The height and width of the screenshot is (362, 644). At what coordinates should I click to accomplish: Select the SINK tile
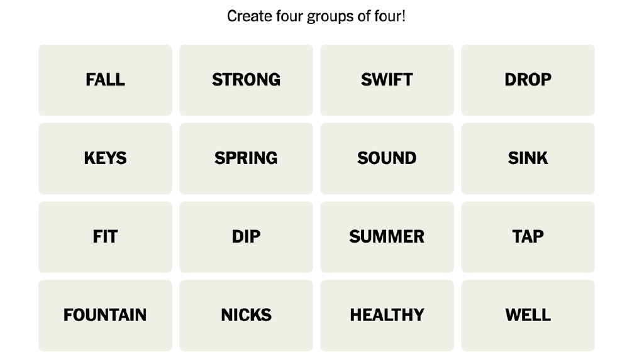point(528,158)
